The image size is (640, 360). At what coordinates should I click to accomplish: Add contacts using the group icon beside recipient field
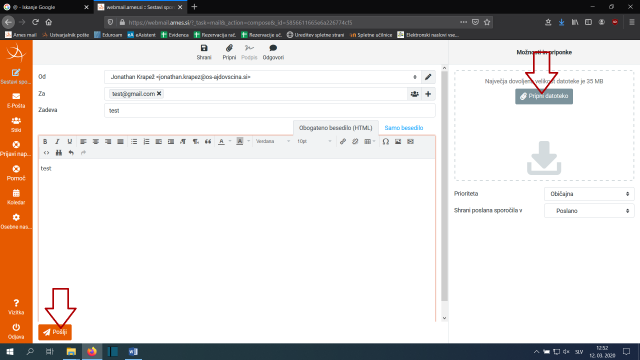tap(414, 94)
